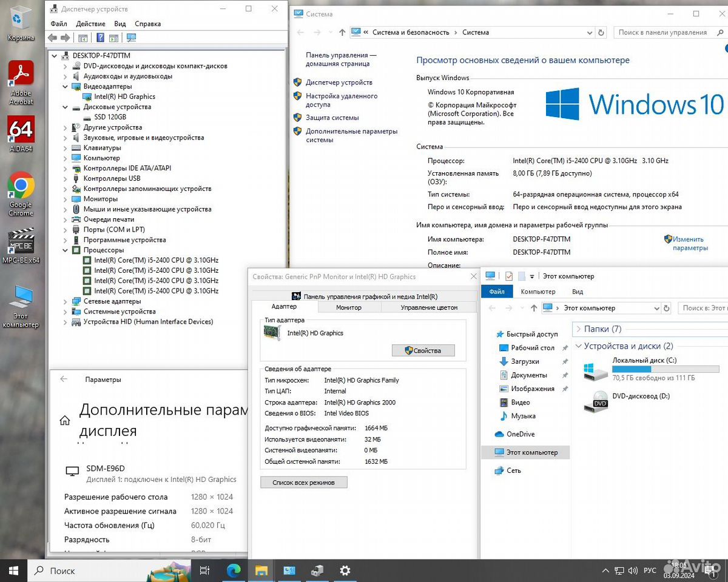Collapse the 'Папки (7)' group
The height and width of the screenshot is (582, 728).
coord(578,329)
